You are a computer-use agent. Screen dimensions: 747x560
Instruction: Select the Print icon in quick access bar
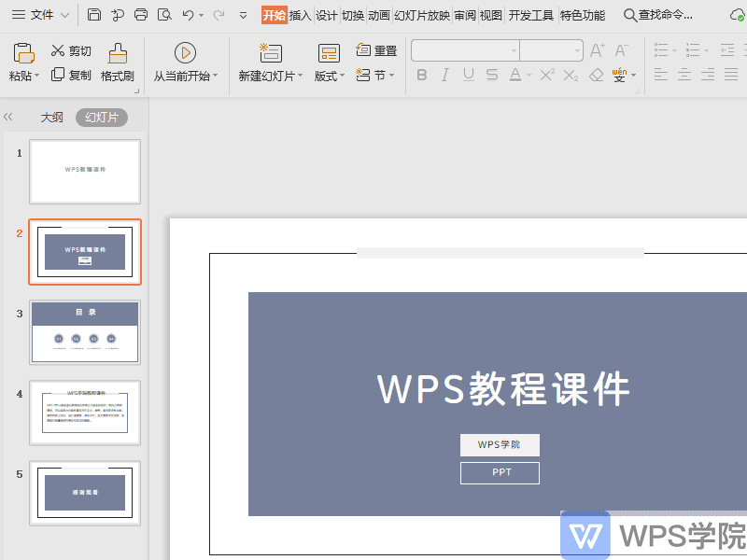[x=140, y=15]
